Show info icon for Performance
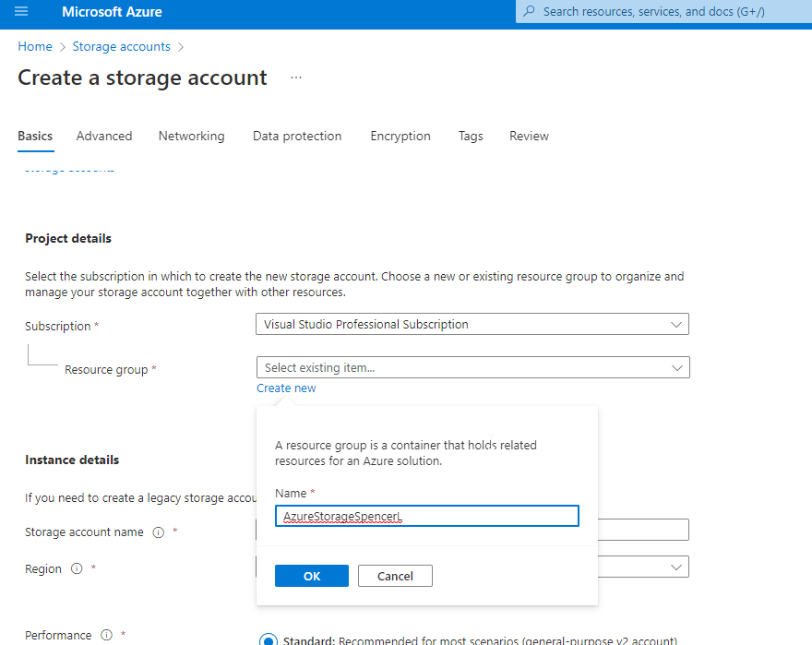Screen dimensions: 812x645 107,635
